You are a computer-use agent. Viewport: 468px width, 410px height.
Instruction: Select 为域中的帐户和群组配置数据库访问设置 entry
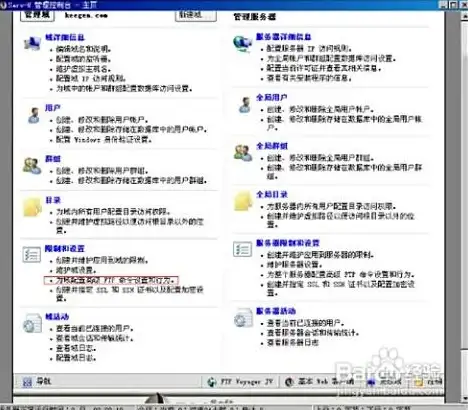coord(124,89)
